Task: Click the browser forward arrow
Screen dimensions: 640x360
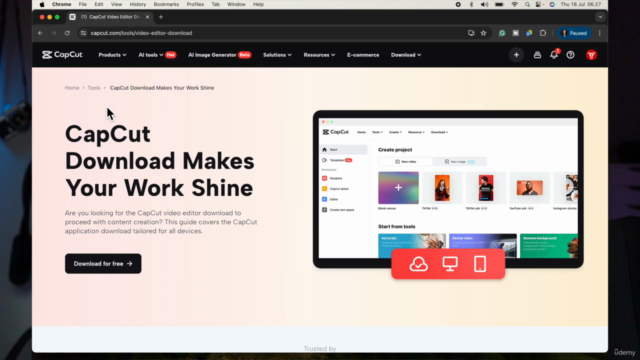Action: (x=53, y=33)
